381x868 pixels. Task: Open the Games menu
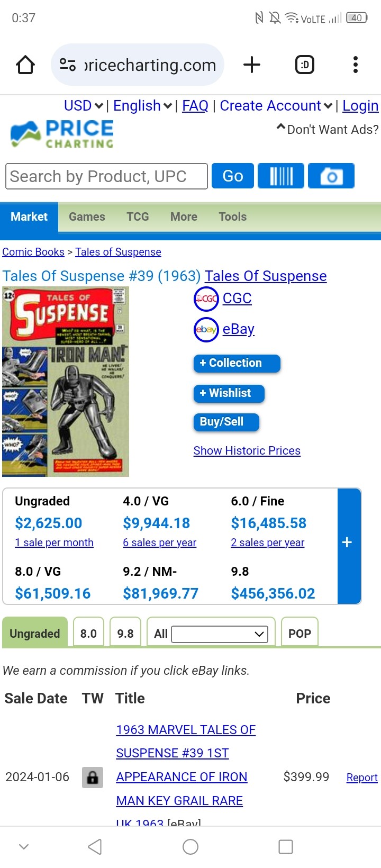(x=87, y=217)
